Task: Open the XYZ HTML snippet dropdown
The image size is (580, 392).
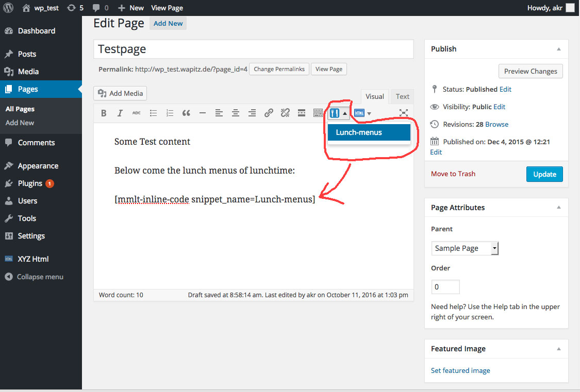Action: [363, 113]
